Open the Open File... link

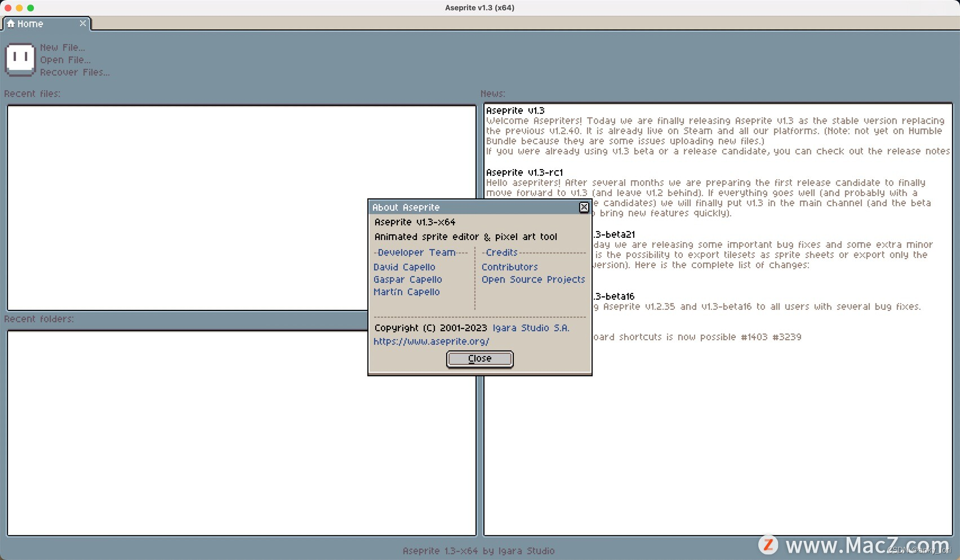point(65,60)
